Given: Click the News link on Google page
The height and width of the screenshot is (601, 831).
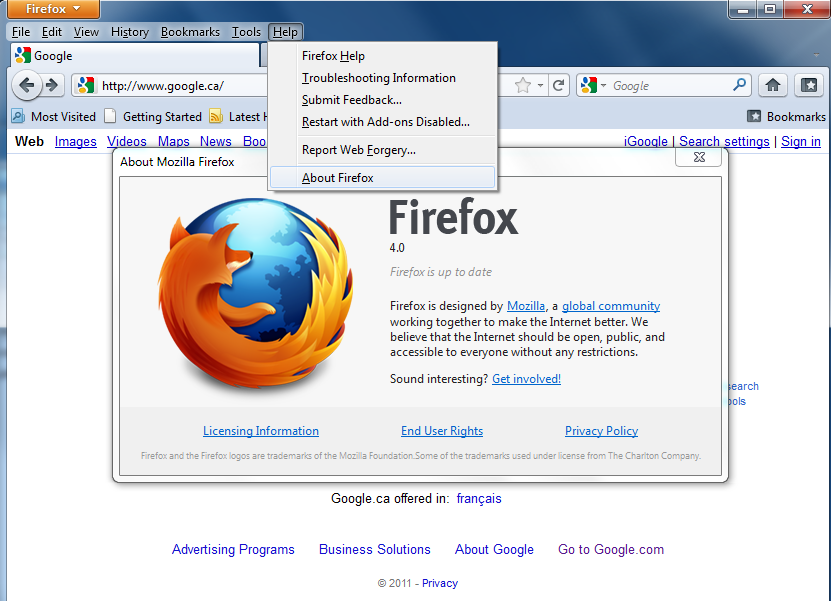Looking at the screenshot, I should click(216, 142).
